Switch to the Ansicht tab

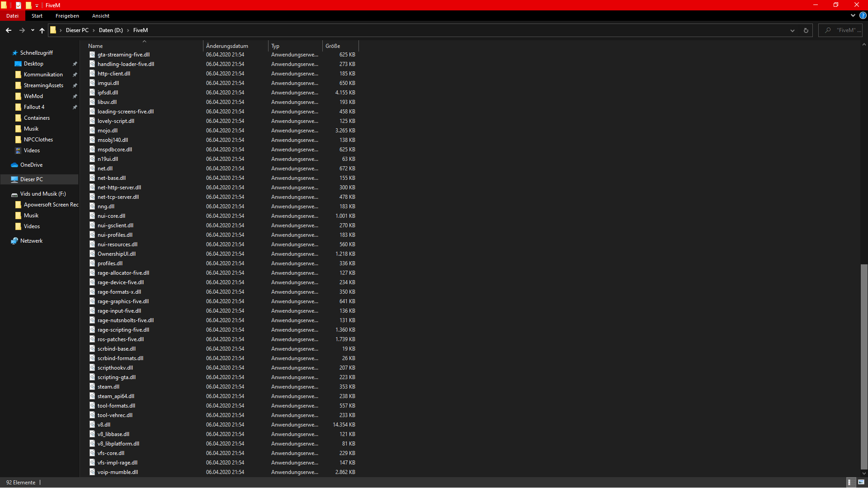[100, 16]
